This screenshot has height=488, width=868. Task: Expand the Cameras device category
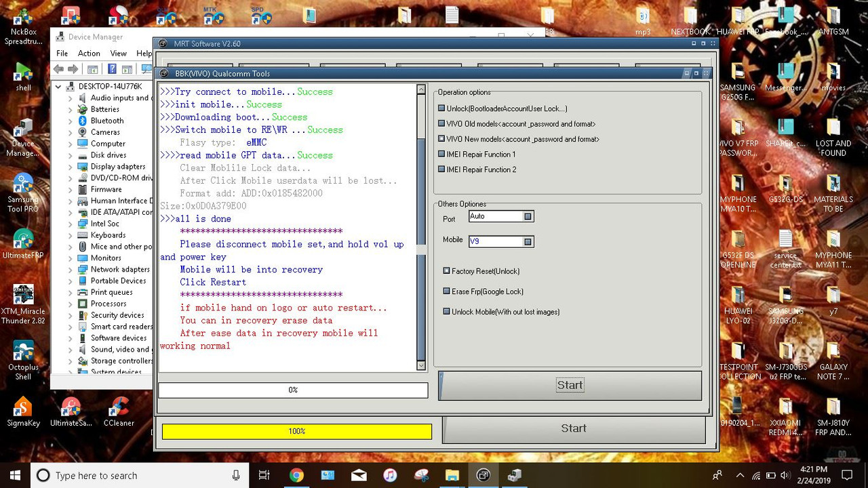pos(70,132)
